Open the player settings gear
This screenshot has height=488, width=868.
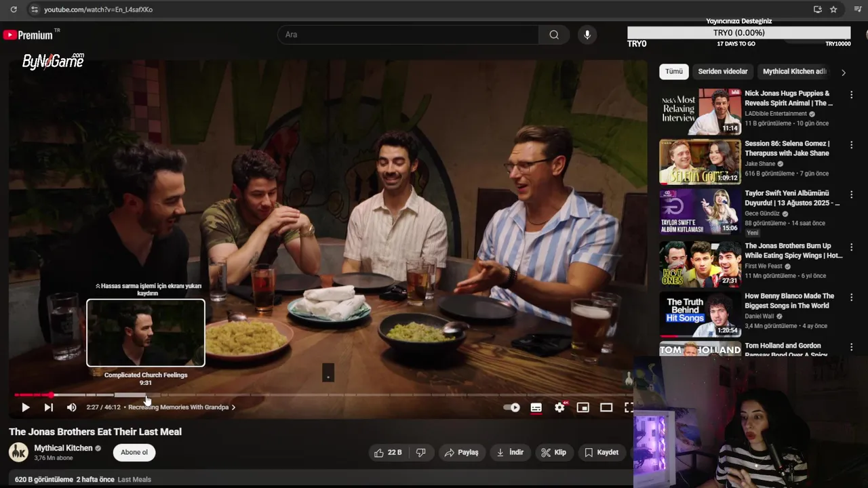pos(559,407)
